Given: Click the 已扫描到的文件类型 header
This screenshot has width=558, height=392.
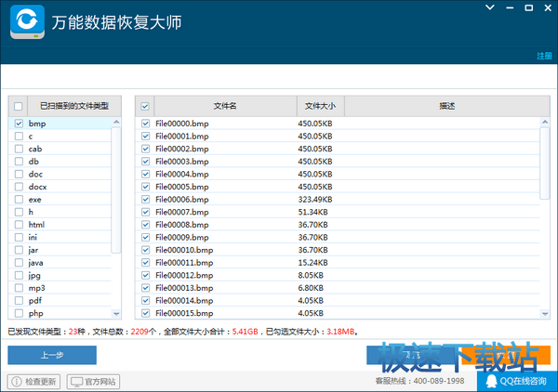Looking at the screenshot, I should point(74,106).
